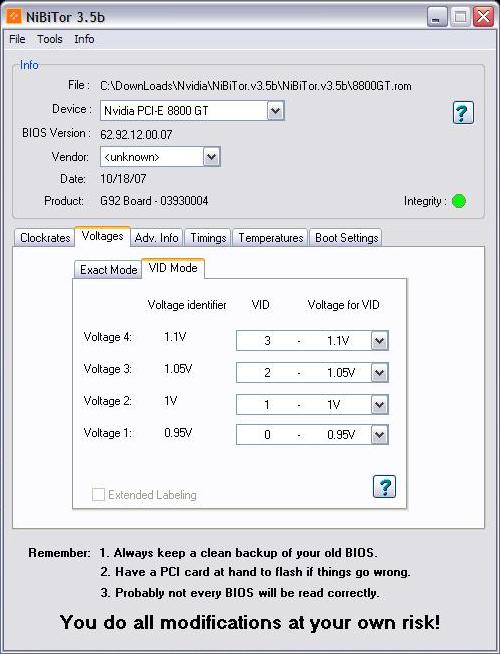
Task: Click the 'Voltage identifier' column header
Action: [187, 305]
